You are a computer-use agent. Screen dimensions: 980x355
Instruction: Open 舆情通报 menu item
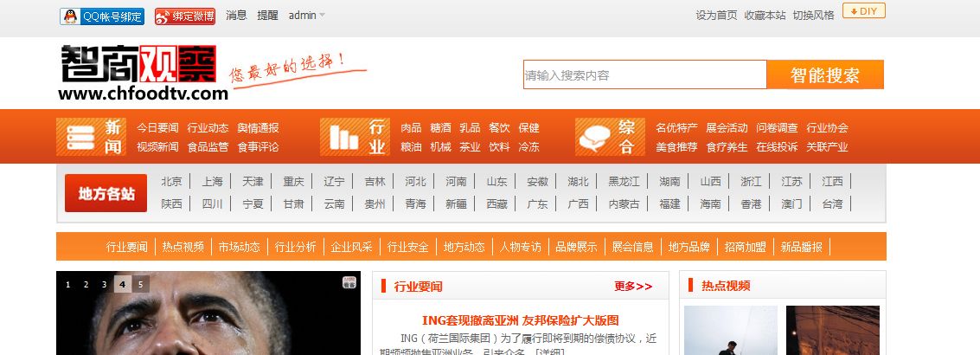point(258,128)
